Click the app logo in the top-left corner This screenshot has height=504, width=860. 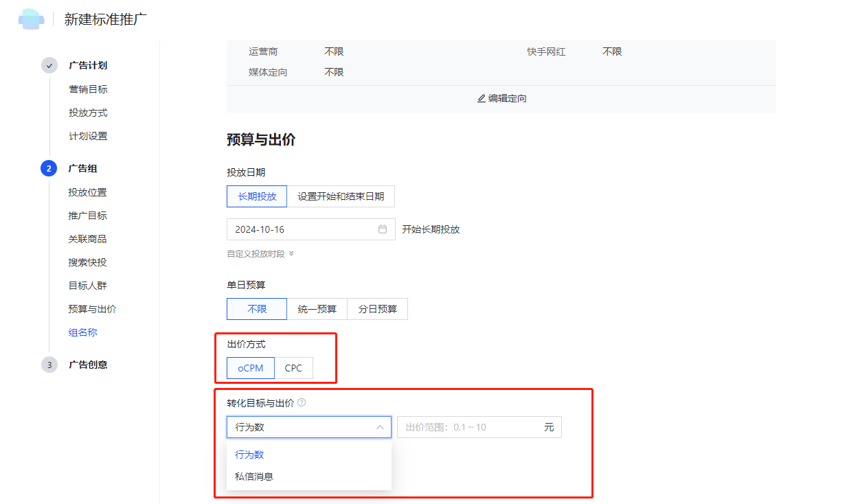pos(31,19)
